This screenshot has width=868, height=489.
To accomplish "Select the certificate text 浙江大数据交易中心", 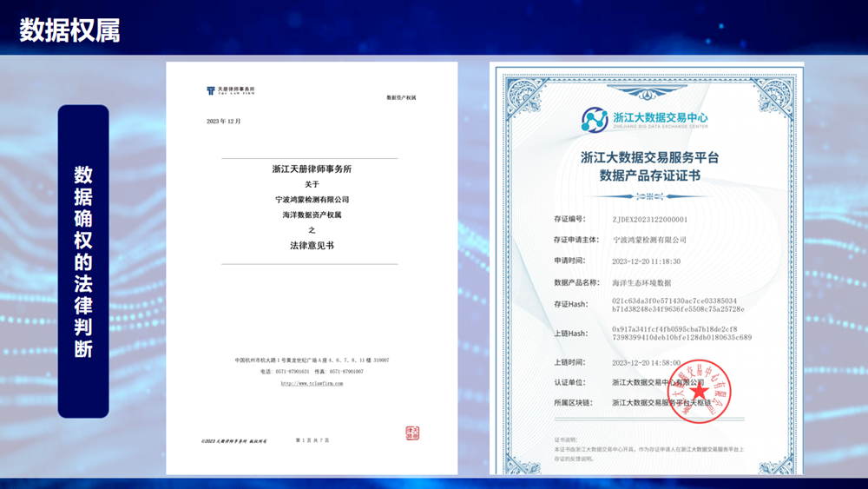I will 660,117.
